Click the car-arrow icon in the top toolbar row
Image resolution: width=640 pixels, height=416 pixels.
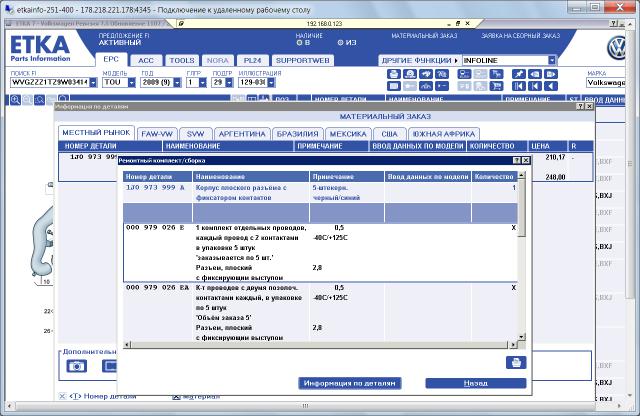426,74
